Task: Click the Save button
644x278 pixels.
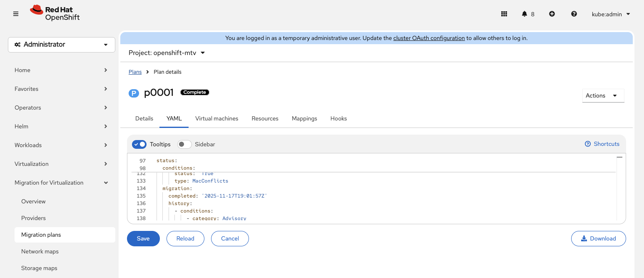Action: click(143, 238)
